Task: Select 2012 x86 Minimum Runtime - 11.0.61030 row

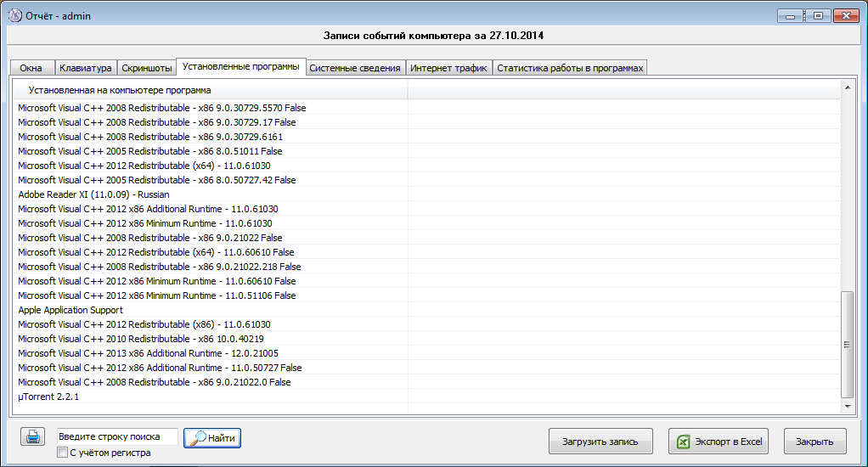Action: tap(426, 223)
